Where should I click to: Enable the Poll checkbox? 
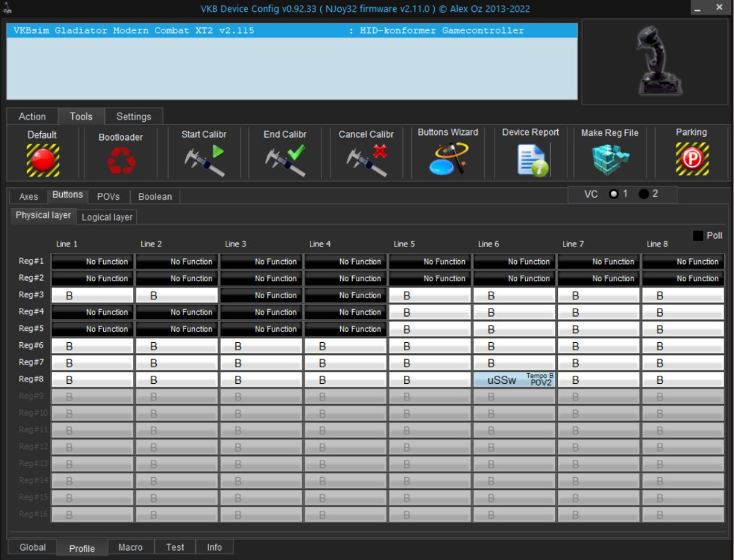coord(697,236)
